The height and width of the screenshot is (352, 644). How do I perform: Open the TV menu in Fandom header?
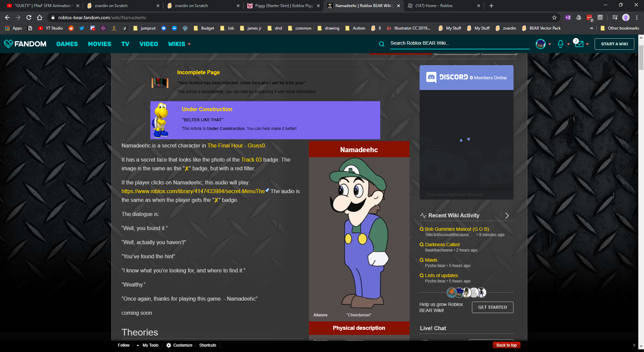point(125,44)
